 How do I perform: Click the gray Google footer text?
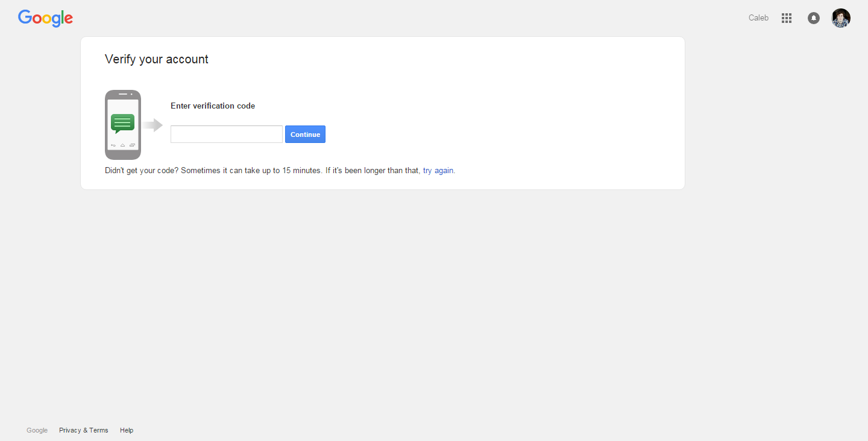point(37,430)
